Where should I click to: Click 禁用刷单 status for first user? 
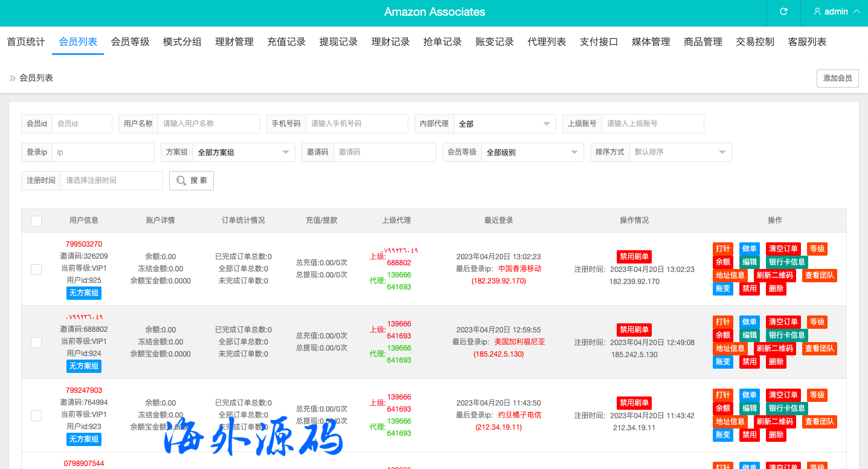point(634,256)
